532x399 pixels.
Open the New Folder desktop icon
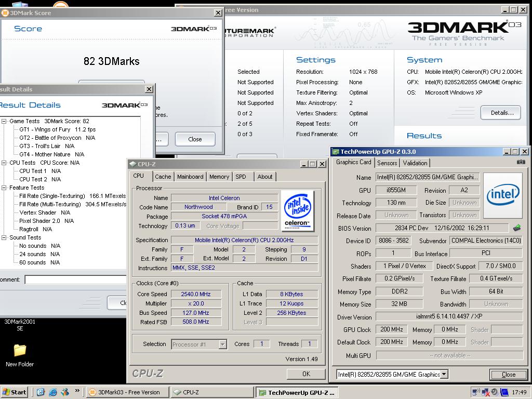20,355
